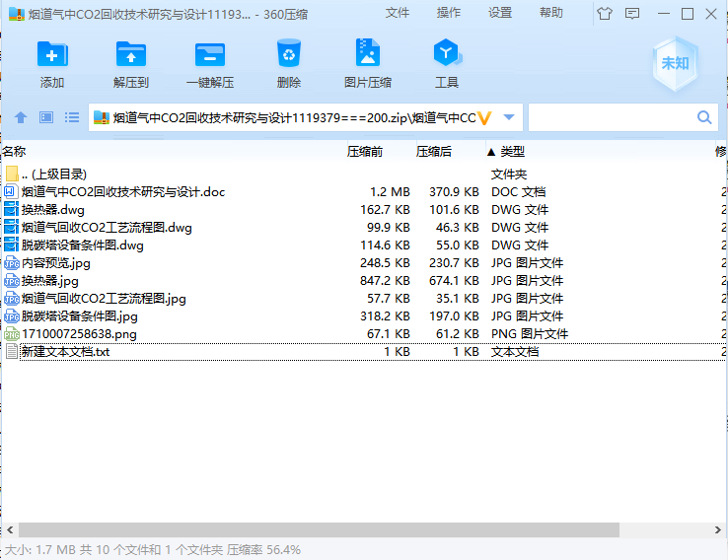Switch to list view mode

coord(72,117)
